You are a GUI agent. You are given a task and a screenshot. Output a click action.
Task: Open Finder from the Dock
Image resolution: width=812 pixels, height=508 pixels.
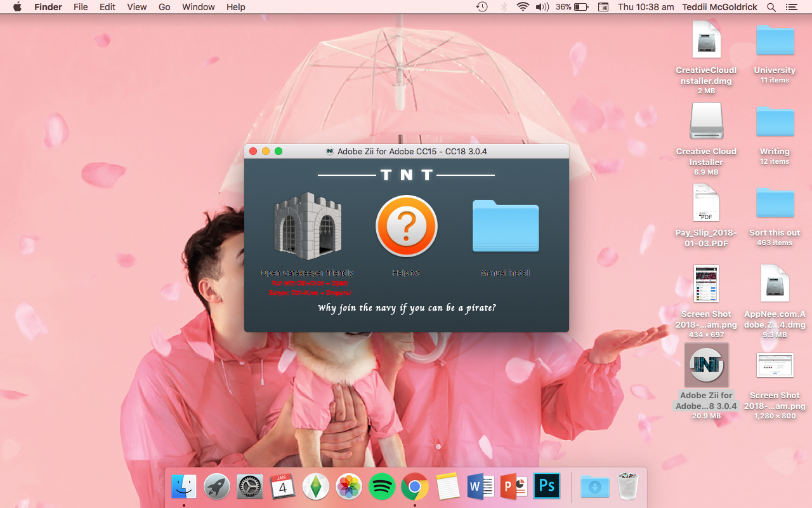[x=184, y=487]
